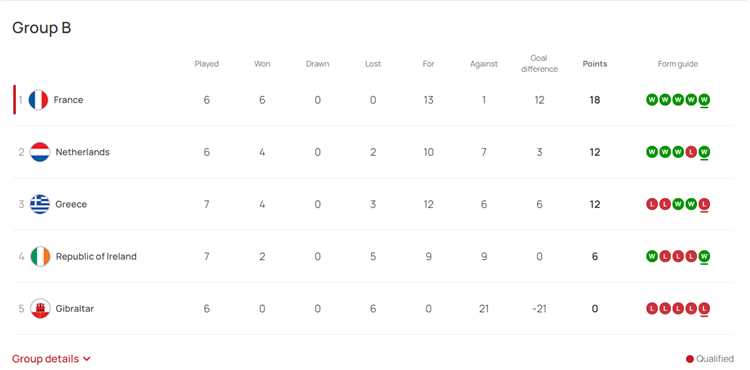
Task: Click Gibraltar's first L form badge
Action: click(652, 308)
